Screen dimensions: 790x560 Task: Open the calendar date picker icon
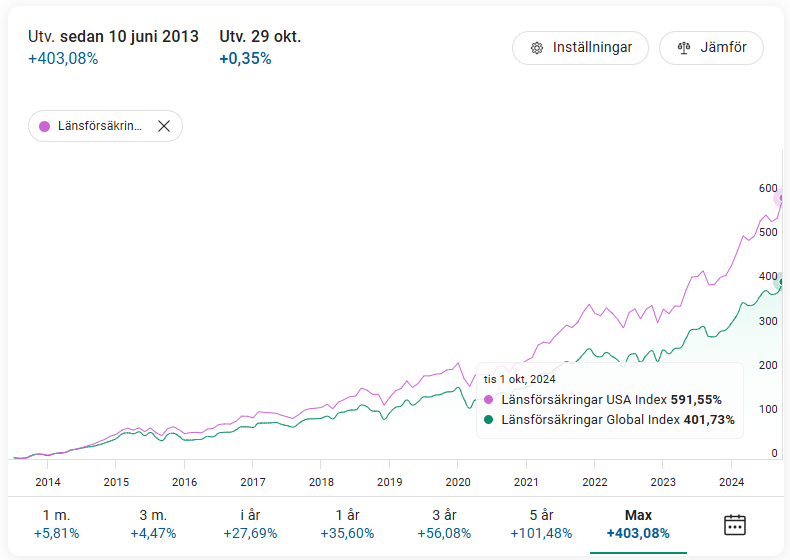click(735, 524)
